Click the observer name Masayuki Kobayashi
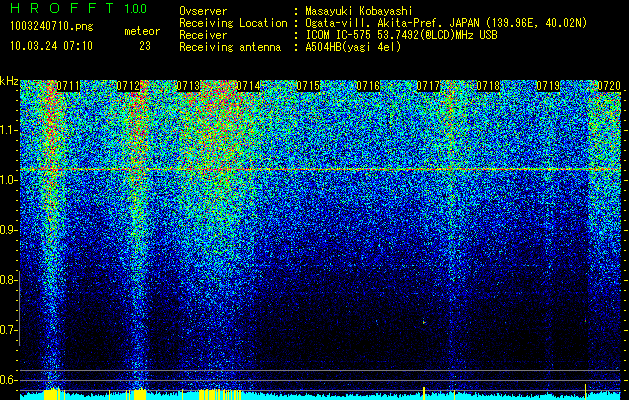629x400 pixels. tap(359, 11)
